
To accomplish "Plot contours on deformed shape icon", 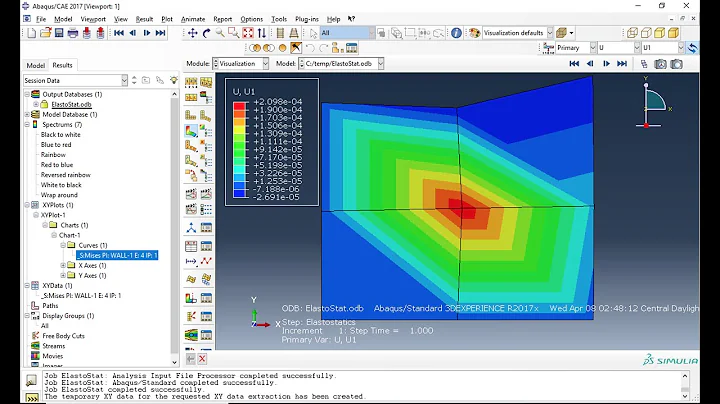I will tap(191, 131).
